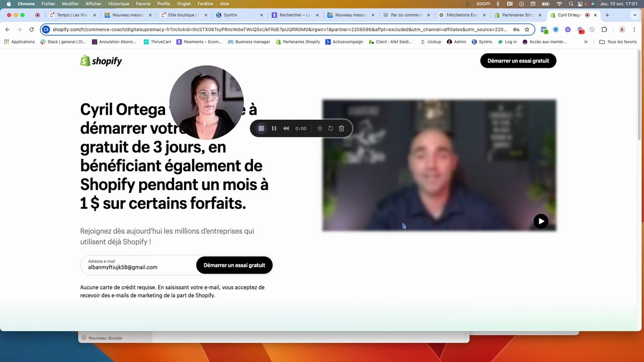Restart the recording with the circular arrow
644x362 pixels.
coord(331,128)
